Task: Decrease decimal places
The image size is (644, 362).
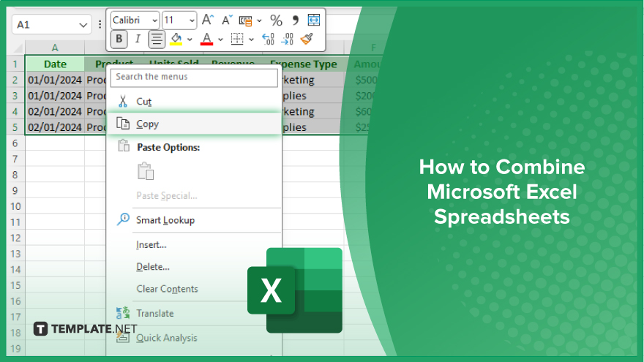Action: (x=287, y=39)
